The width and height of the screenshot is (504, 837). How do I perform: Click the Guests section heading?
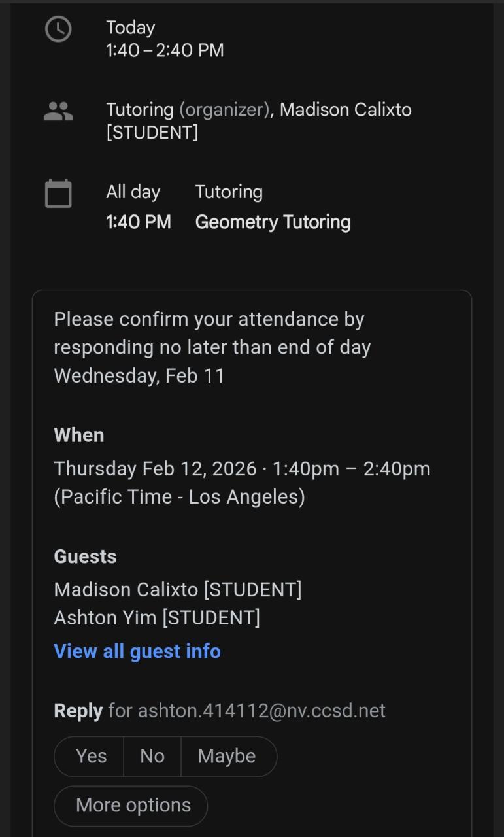(x=85, y=556)
